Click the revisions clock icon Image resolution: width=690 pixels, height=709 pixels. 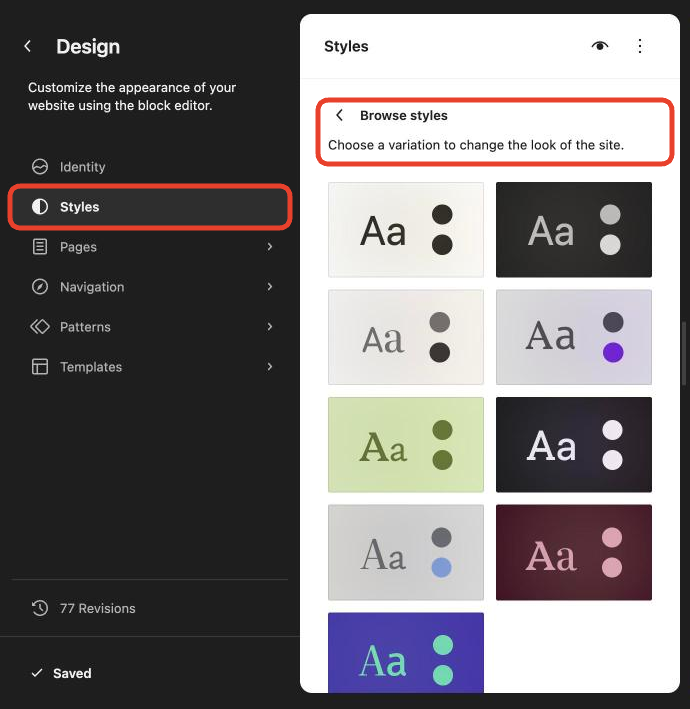[40, 608]
